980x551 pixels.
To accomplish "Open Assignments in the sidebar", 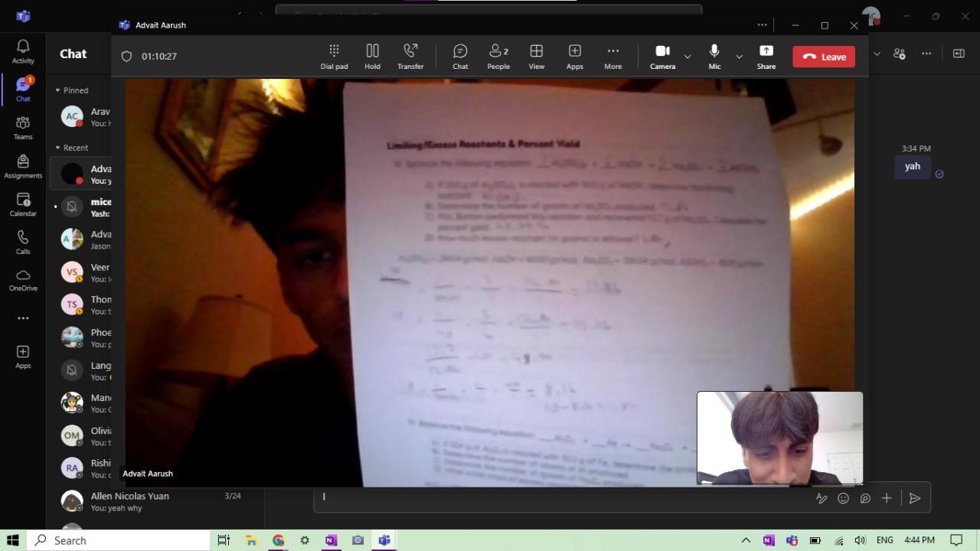I will pos(23,166).
